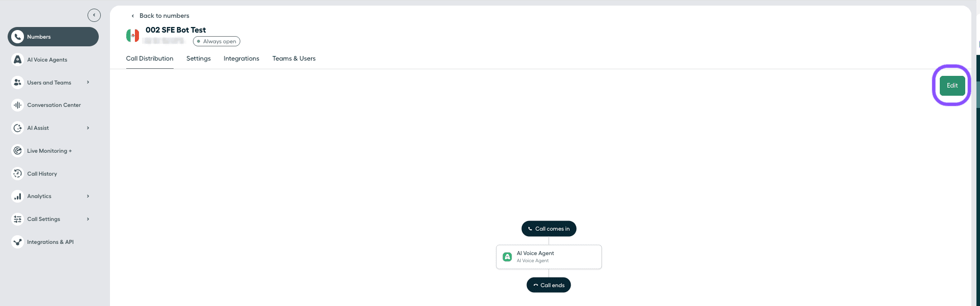Click the Users and Teams people icon

(17, 82)
